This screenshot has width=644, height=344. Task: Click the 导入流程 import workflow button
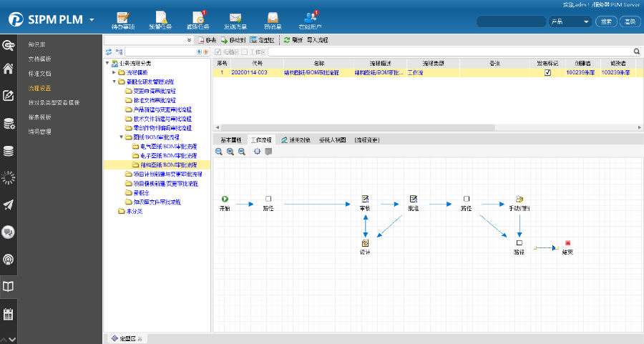coord(317,40)
